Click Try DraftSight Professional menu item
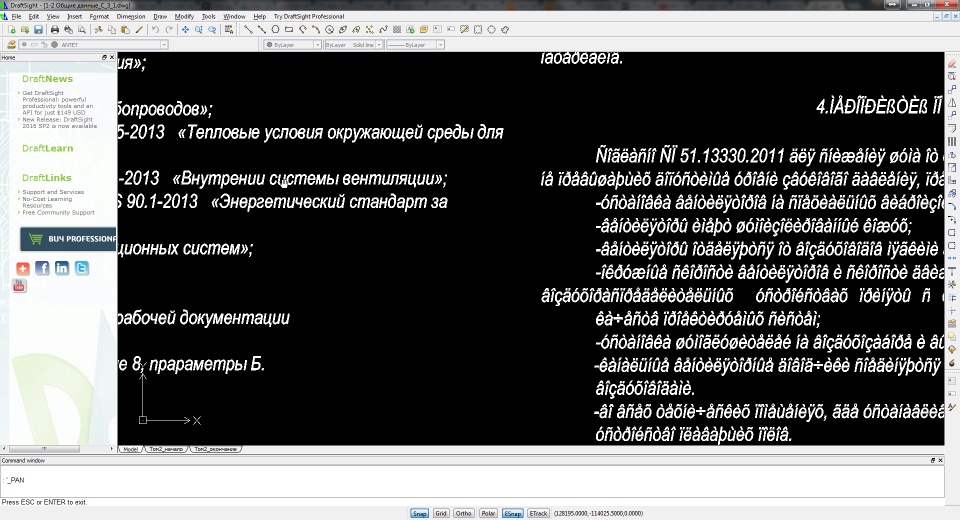 coord(309,17)
